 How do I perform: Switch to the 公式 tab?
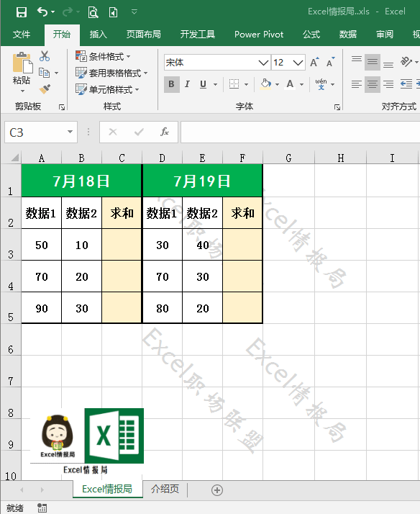(x=311, y=34)
